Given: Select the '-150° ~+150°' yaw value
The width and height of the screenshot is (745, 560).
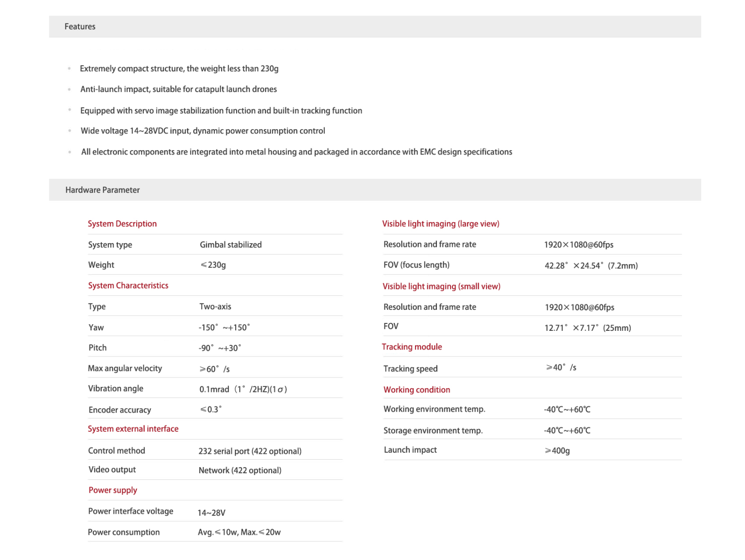Looking at the screenshot, I should click(225, 328).
